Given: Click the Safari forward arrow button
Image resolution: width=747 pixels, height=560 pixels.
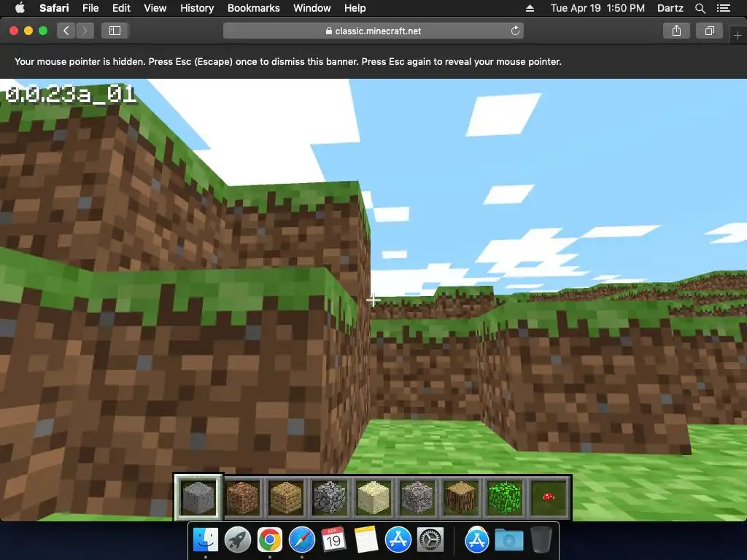Looking at the screenshot, I should pos(85,31).
